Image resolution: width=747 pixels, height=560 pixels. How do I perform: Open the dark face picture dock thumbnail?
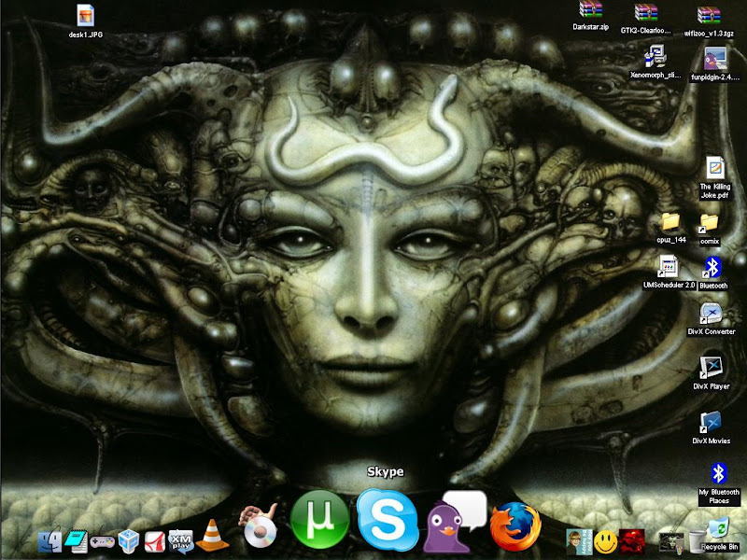(670, 542)
